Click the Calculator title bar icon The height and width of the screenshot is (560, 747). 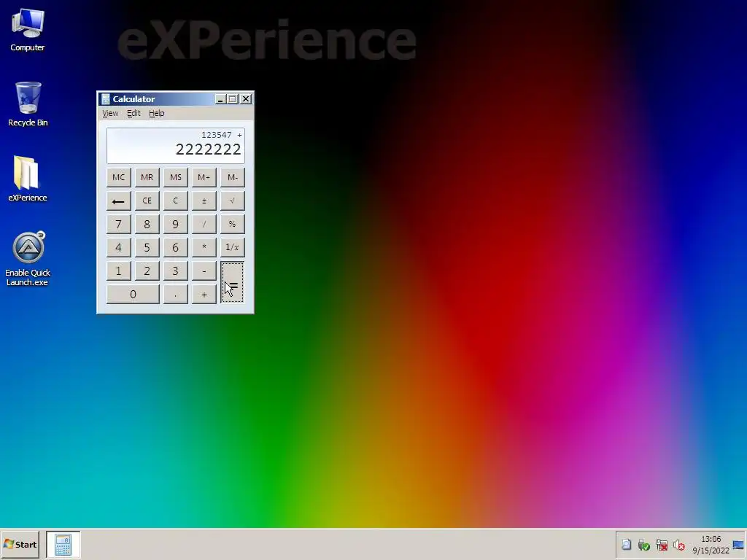pos(105,99)
